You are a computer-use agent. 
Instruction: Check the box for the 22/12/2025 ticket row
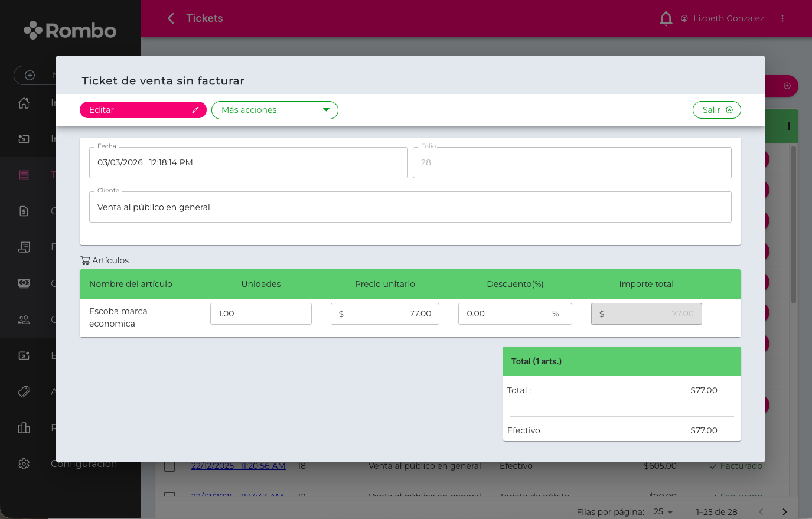tap(169, 466)
